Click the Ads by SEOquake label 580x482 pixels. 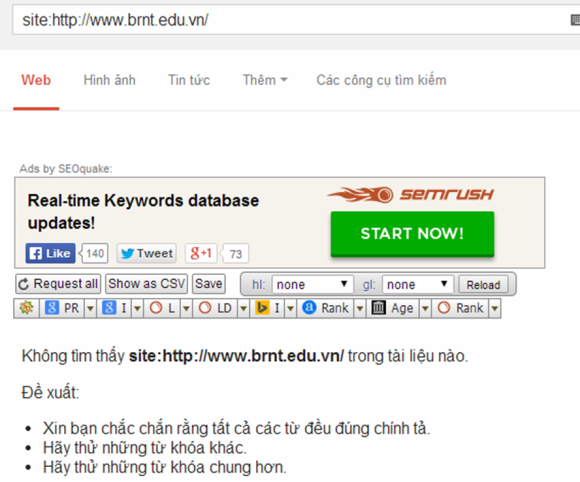click(66, 169)
